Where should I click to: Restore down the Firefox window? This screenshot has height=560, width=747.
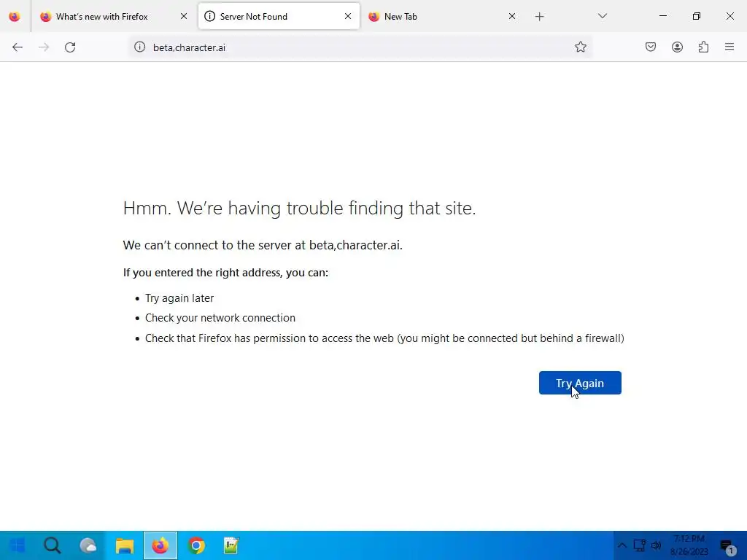coord(697,16)
